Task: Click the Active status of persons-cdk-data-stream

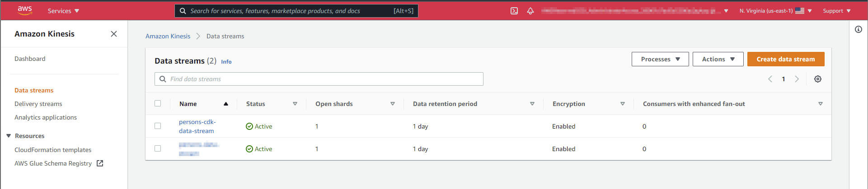Action: click(259, 126)
